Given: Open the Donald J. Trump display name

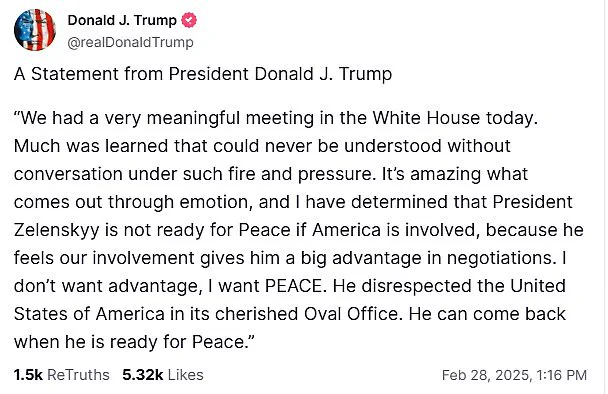Looking at the screenshot, I should pyautogui.click(x=122, y=20).
